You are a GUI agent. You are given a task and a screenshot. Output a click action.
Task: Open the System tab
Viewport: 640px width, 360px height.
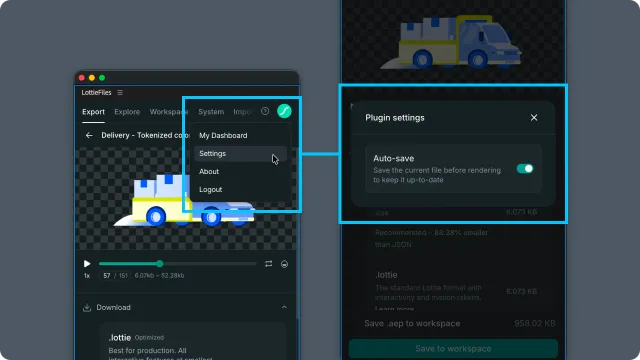click(211, 112)
